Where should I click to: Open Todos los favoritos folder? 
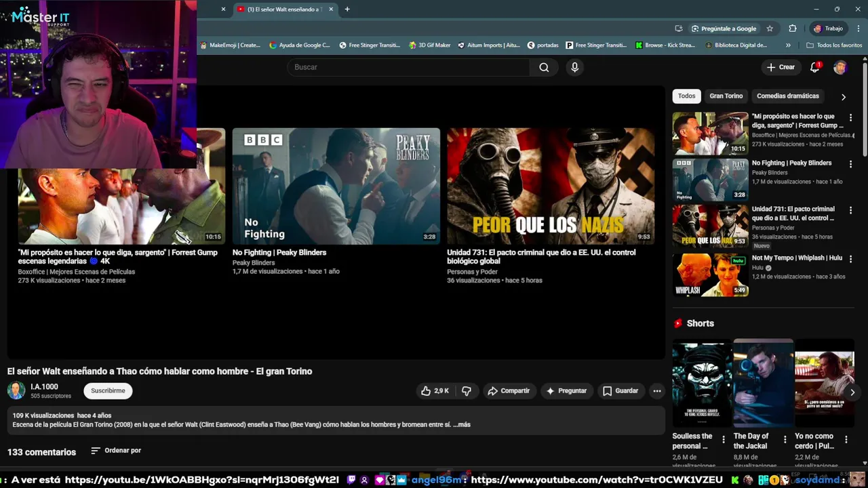click(834, 45)
